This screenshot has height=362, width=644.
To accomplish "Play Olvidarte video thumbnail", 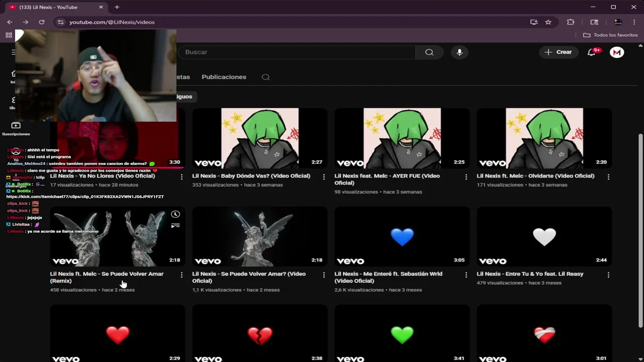I will coord(544,138).
